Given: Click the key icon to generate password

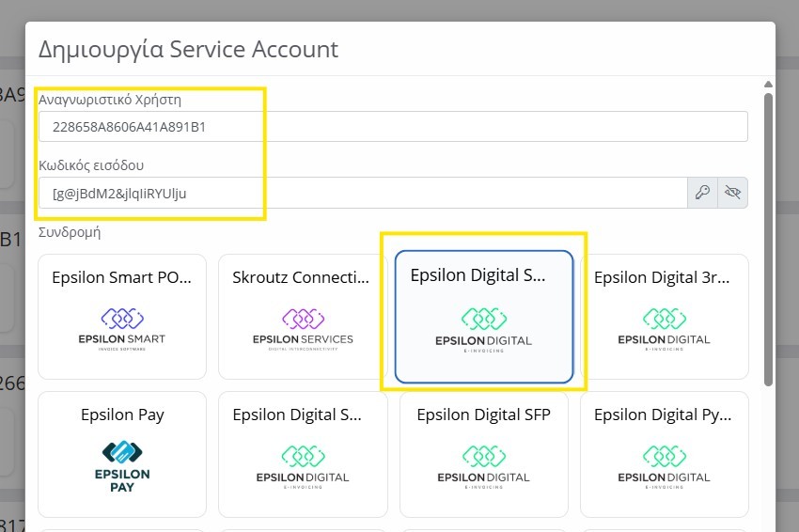Looking at the screenshot, I should pyautogui.click(x=702, y=194).
